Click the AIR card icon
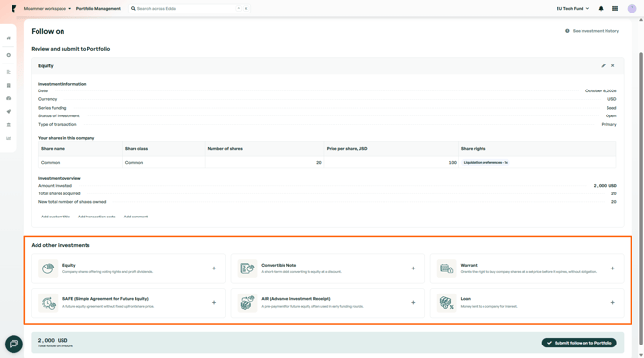 [247, 303]
